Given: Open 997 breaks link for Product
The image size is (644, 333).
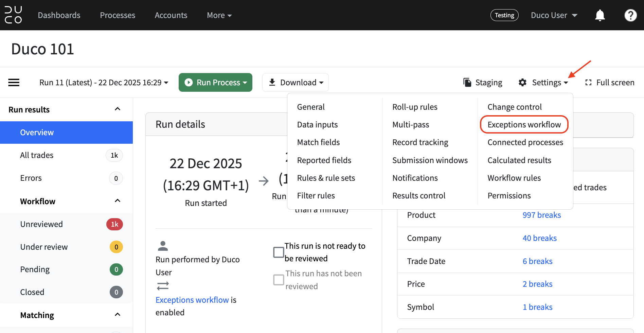Looking at the screenshot, I should tap(542, 215).
